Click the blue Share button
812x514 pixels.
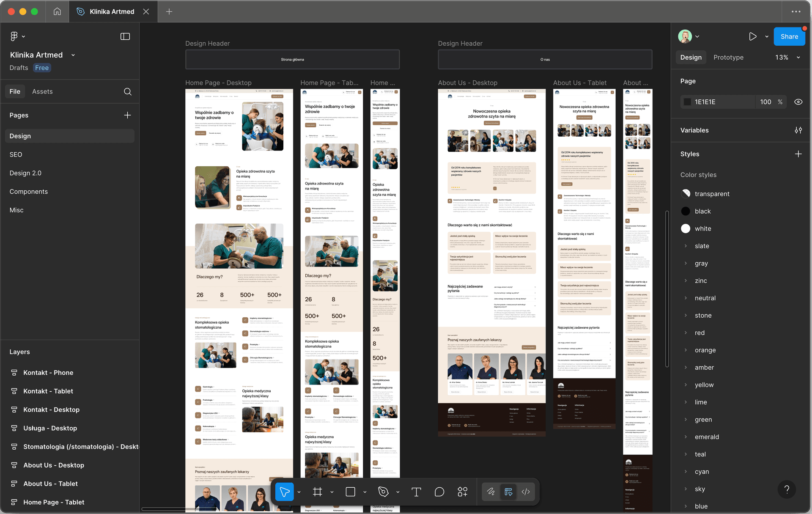(789, 36)
